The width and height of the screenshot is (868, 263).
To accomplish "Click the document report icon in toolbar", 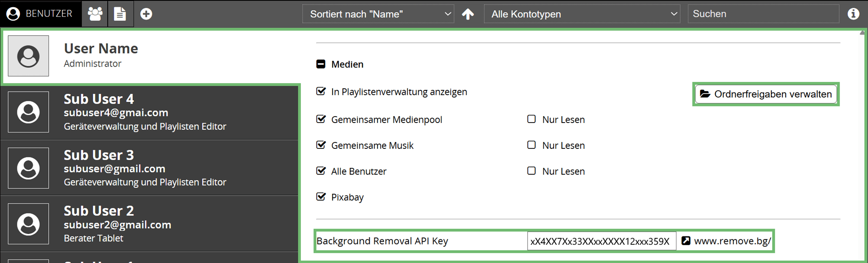I will pos(120,14).
